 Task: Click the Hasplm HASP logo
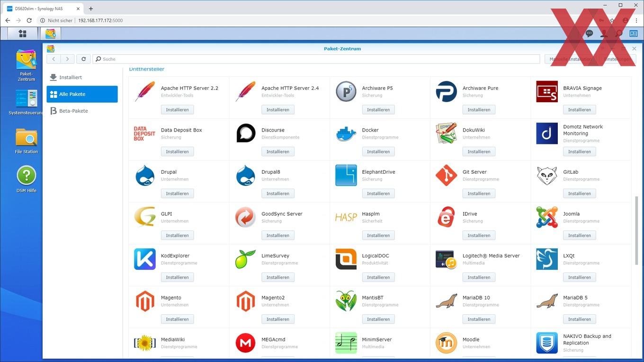click(346, 217)
